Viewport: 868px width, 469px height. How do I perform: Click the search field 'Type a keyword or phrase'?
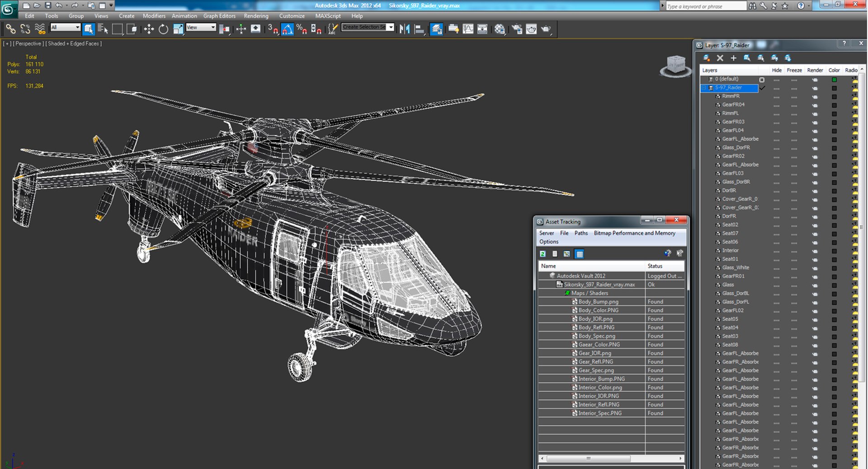(x=706, y=6)
